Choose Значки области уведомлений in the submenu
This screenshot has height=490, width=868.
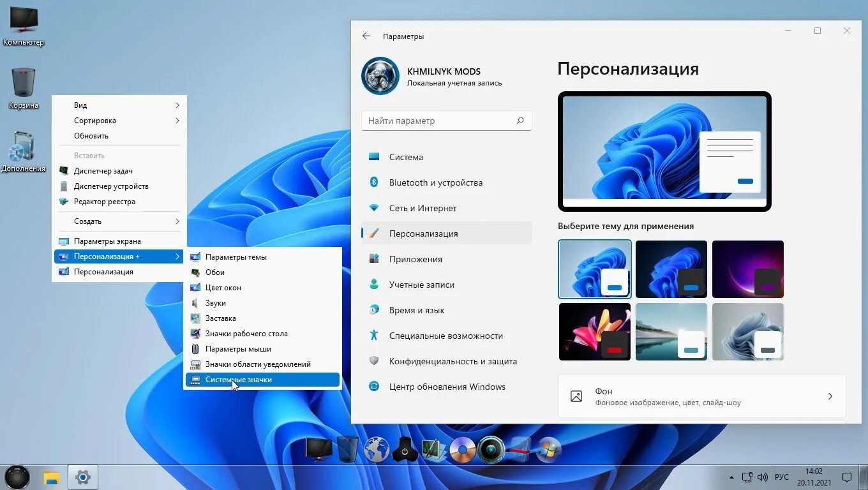(262, 364)
